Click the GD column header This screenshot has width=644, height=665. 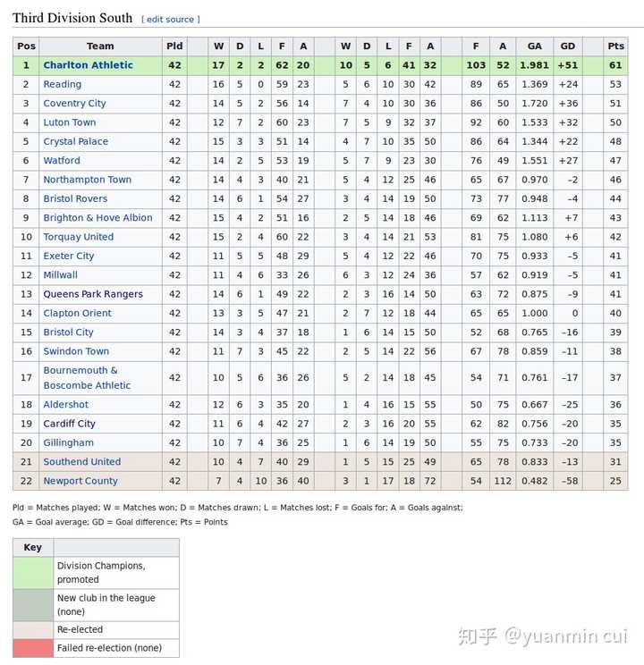tap(567, 46)
